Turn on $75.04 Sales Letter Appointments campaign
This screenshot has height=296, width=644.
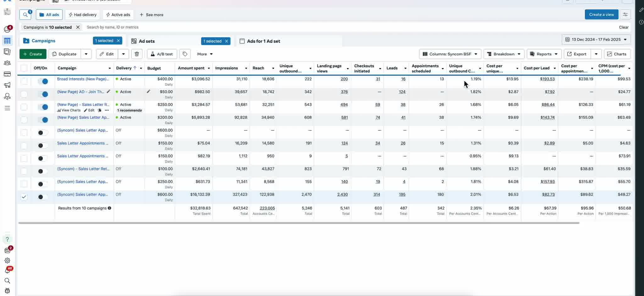coord(43,145)
